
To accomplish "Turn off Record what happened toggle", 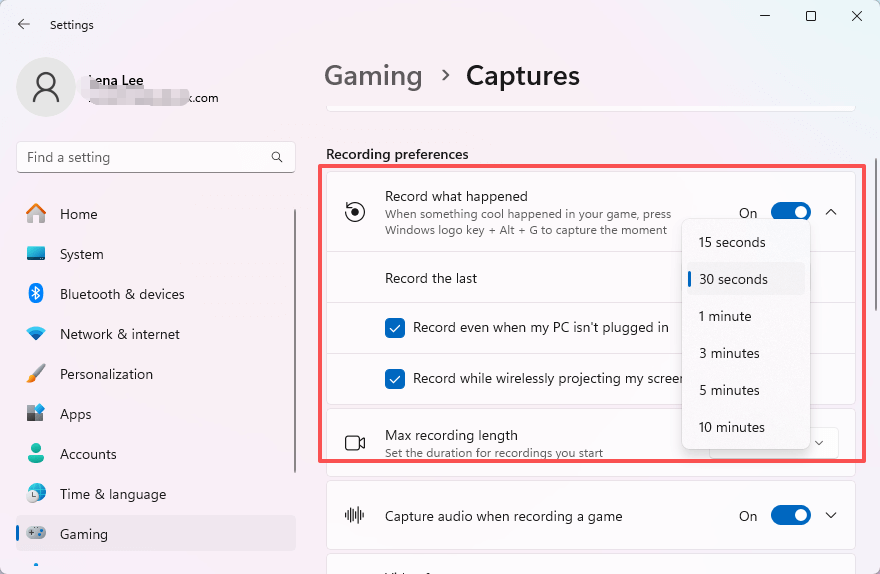I will click(790, 212).
